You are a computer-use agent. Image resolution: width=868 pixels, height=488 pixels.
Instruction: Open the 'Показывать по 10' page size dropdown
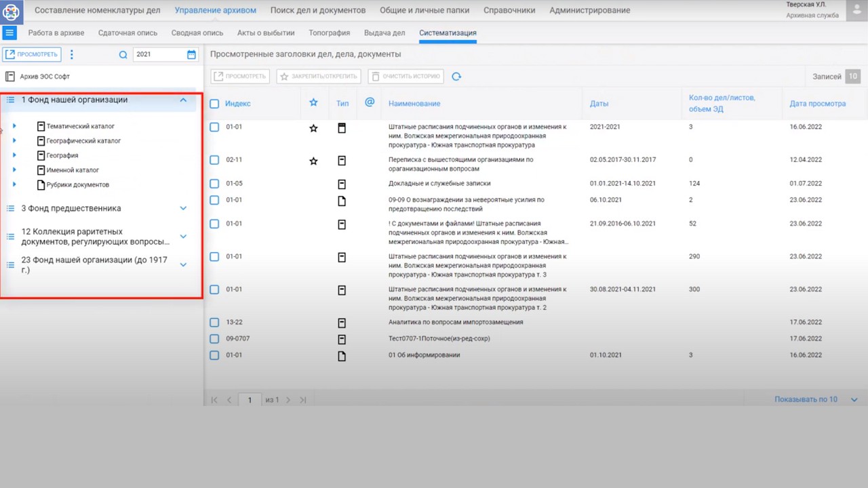coord(816,400)
